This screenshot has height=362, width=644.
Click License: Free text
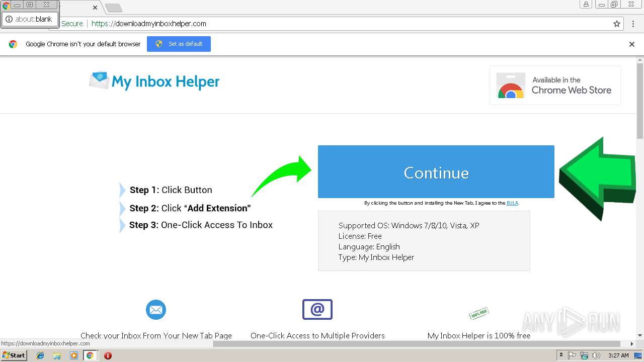click(360, 236)
